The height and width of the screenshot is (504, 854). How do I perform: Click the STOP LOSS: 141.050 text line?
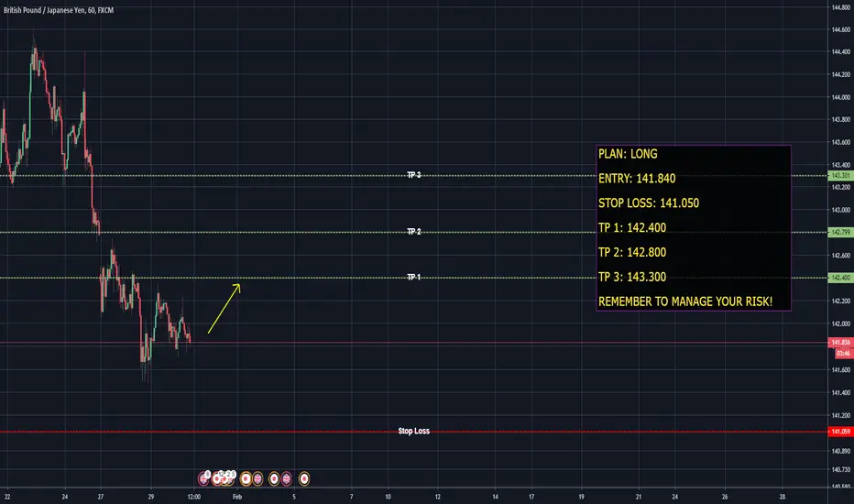coord(648,203)
